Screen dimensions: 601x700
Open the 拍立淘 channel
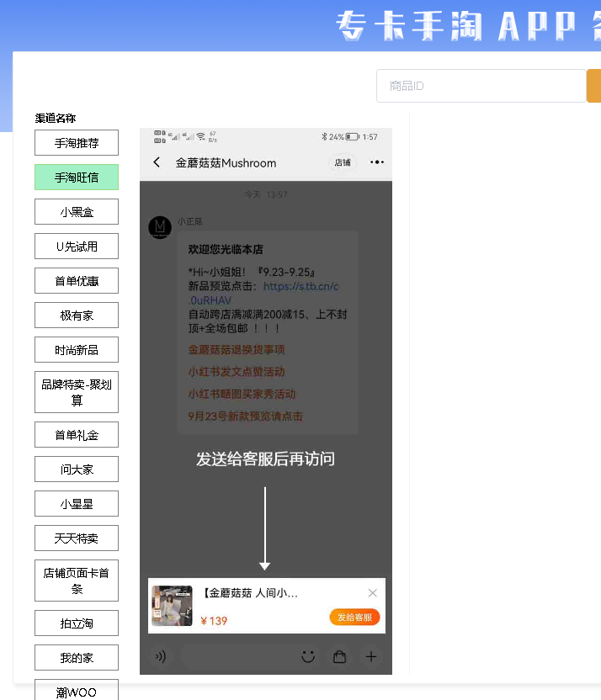(x=77, y=623)
